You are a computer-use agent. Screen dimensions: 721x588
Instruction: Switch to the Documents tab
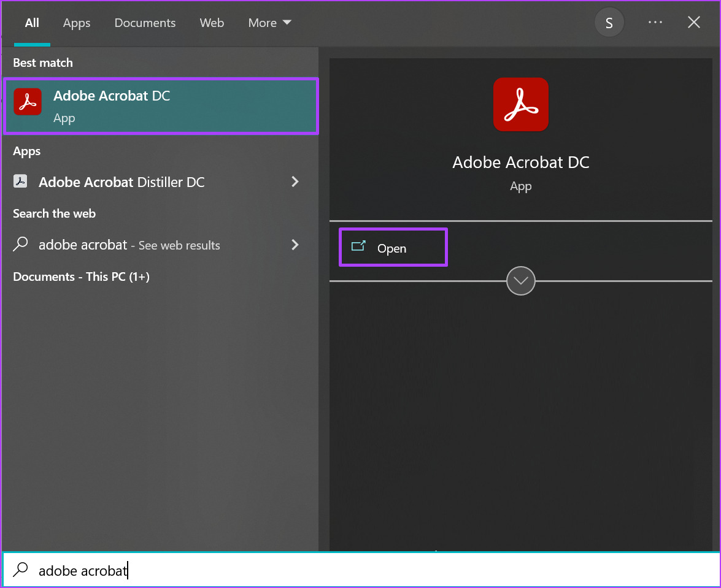click(145, 23)
